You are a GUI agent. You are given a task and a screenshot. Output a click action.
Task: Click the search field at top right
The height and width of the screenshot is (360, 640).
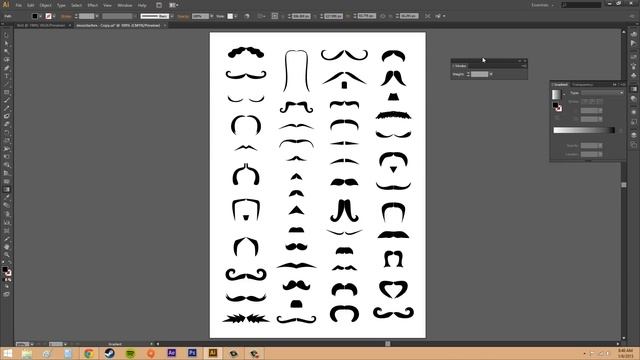coord(582,5)
